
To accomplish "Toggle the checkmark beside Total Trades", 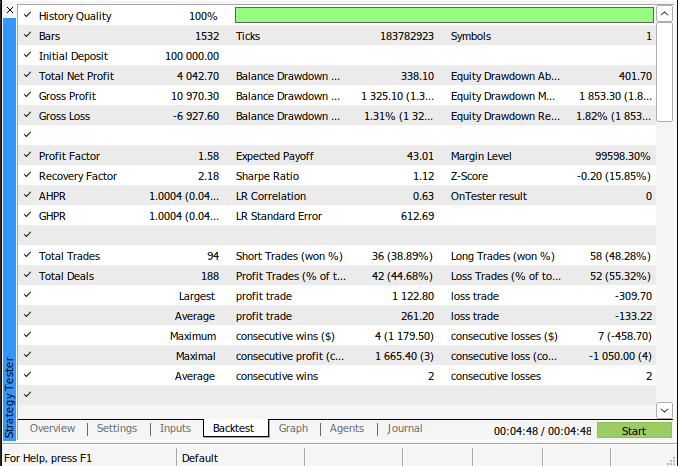I will [x=28, y=255].
